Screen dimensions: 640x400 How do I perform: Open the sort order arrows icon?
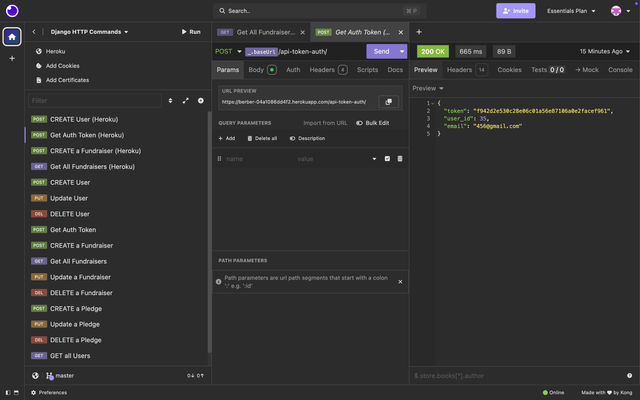170,101
